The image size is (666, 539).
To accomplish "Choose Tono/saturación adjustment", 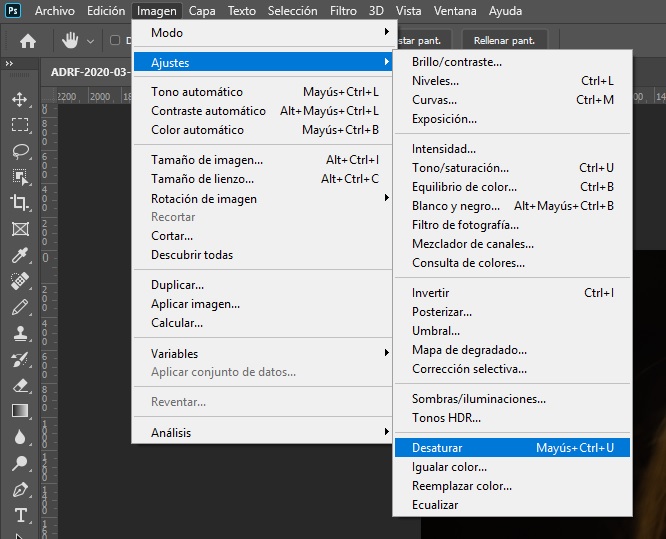I will tap(512, 168).
